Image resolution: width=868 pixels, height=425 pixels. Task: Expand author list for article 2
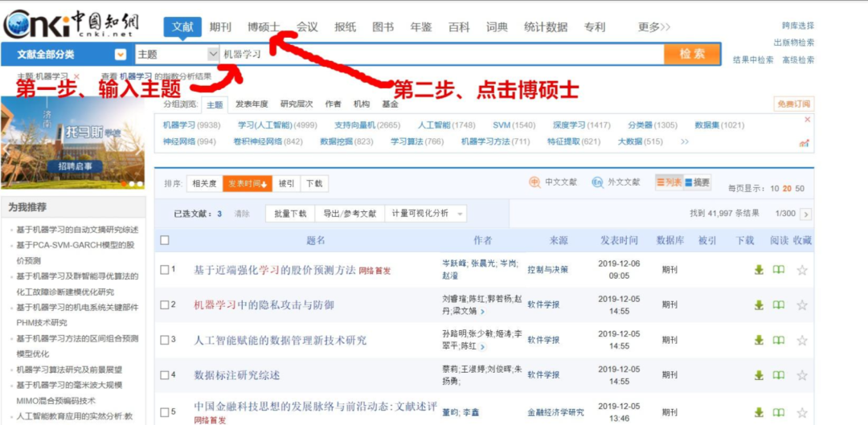482,312
